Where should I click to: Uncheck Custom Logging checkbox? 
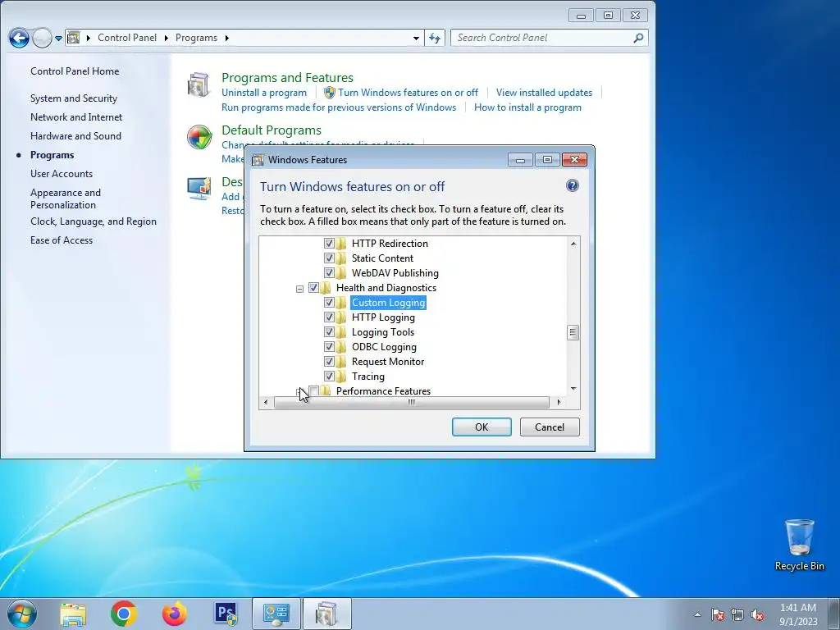tap(329, 303)
